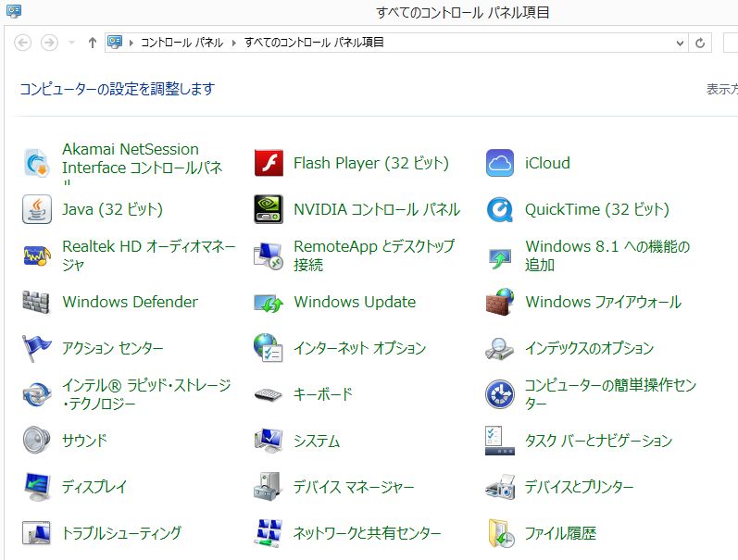This screenshot has width=738, height=560.
Task: Open the Akamai NetSession Interface icon
Action: [x=37, y=163]
